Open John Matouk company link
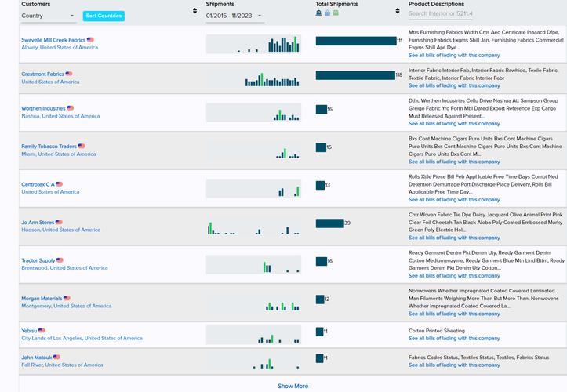 [x=37, y=358]
